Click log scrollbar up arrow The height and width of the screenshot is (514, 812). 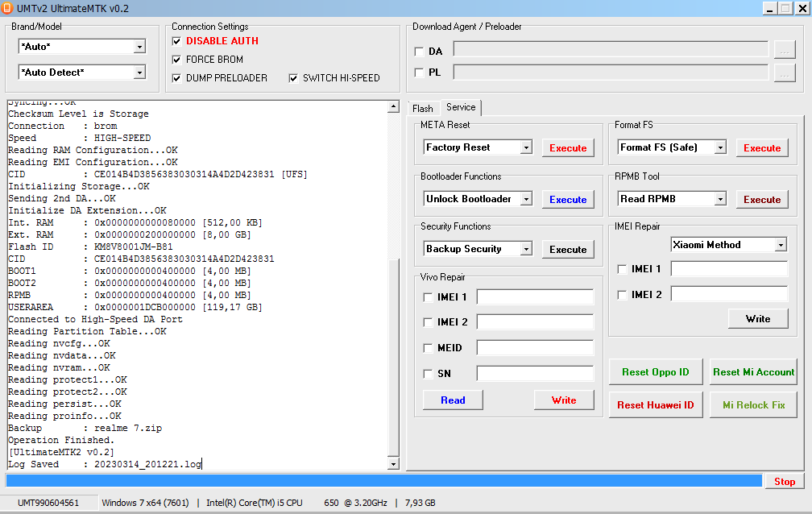point(394,106)
